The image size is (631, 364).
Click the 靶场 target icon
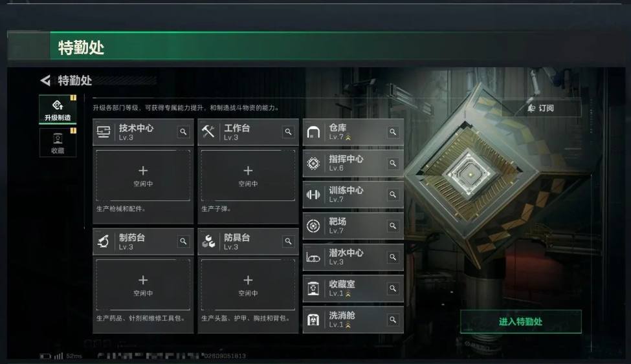pos(313,226)
